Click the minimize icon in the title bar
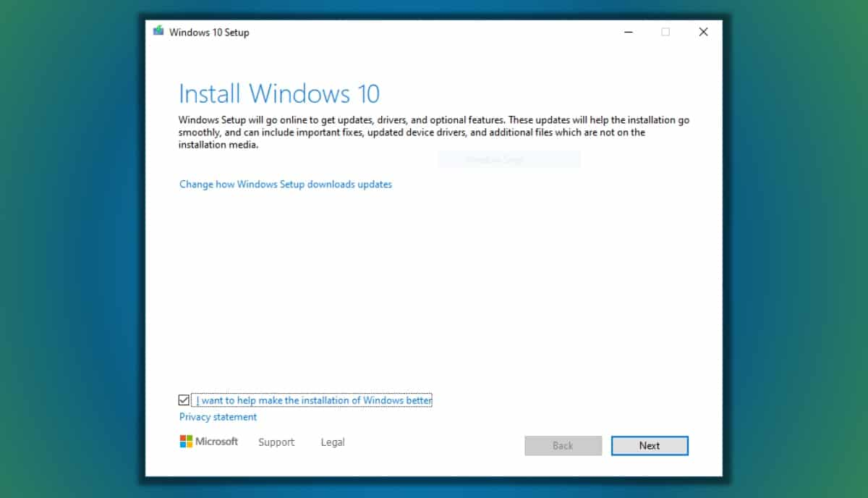Screen dimensions: 868x498 [628, 32]
